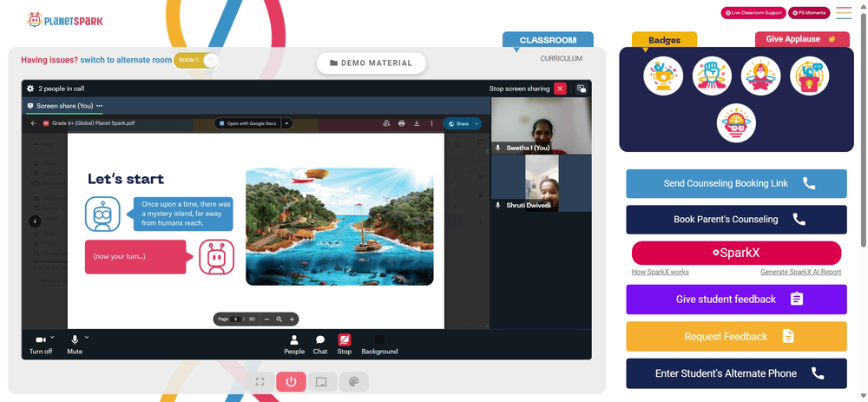
Task: Expand the Share button dropdown arrow
Action: click(477, 123)
